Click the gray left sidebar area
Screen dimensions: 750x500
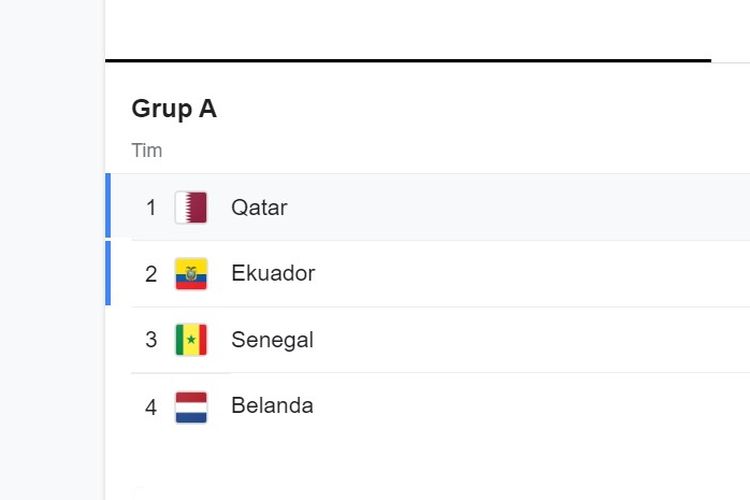[x=52, y=250]
